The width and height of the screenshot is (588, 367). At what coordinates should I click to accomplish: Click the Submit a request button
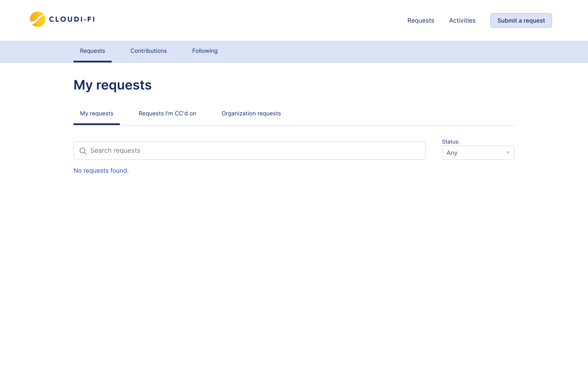(x=521, y=20)
